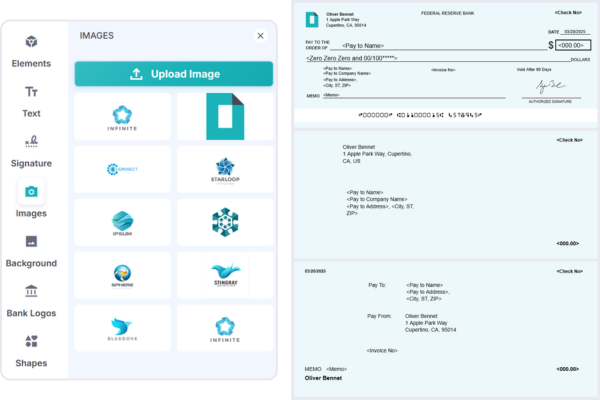
Task: Click the bottom stub Pay To label
Action: coord(377,285)
